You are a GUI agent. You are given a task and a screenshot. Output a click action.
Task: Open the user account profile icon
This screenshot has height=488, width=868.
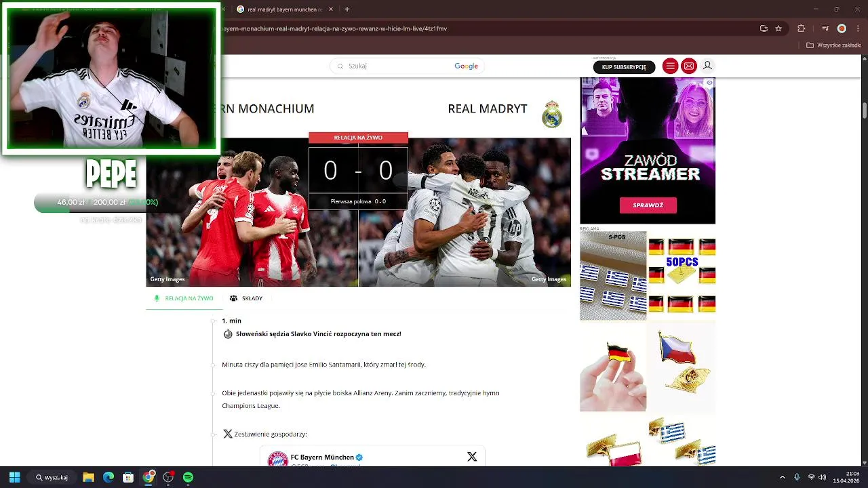tap(707, 66)
